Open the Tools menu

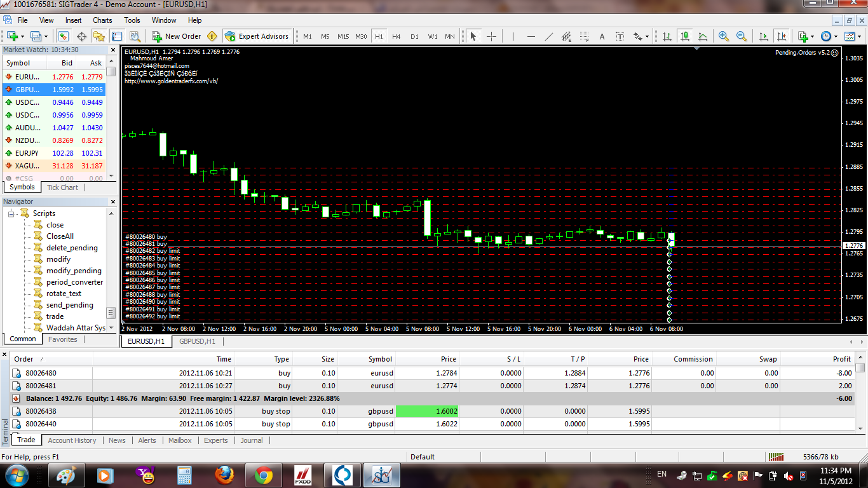coord(132,20)
